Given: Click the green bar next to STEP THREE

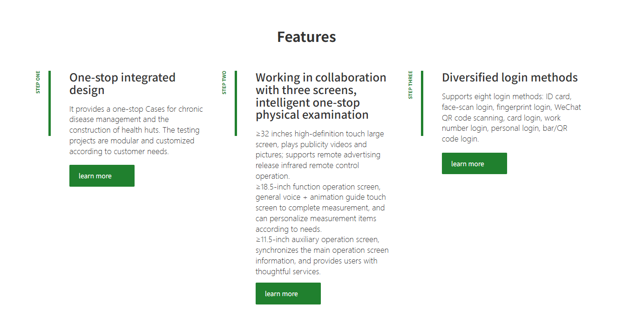Looking at the screenshot, I should coord(422,103).
